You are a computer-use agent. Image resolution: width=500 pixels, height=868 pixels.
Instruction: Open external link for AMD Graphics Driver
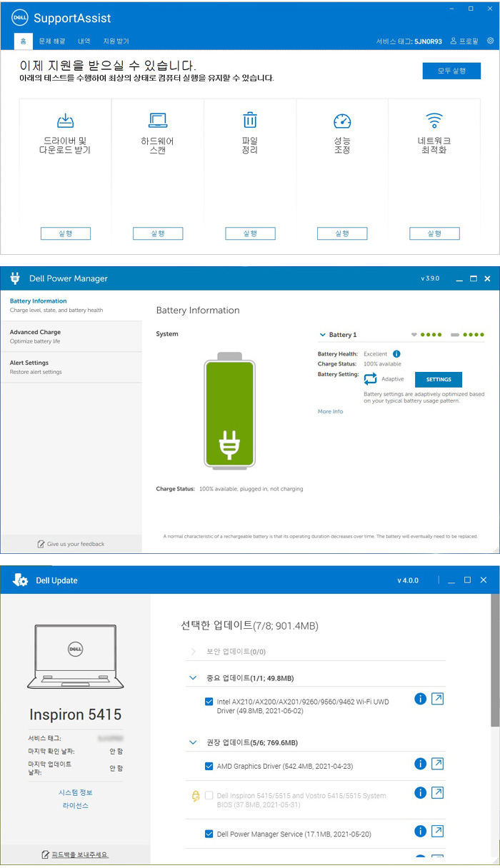click(x=438, y=764)
